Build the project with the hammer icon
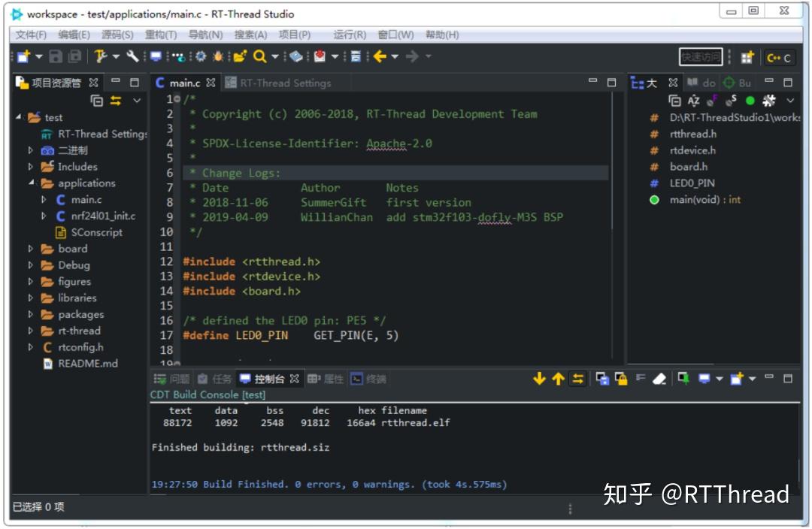812x529 pixels. pyautogui.click(x=101, y=56)
